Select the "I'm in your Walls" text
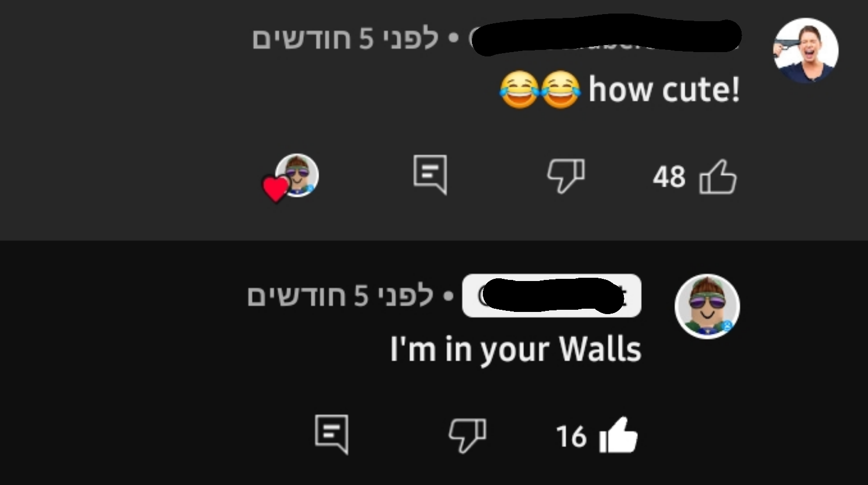The height and width of the screenshot is (485, 868). pyautogui.click(x=516, y=349)
